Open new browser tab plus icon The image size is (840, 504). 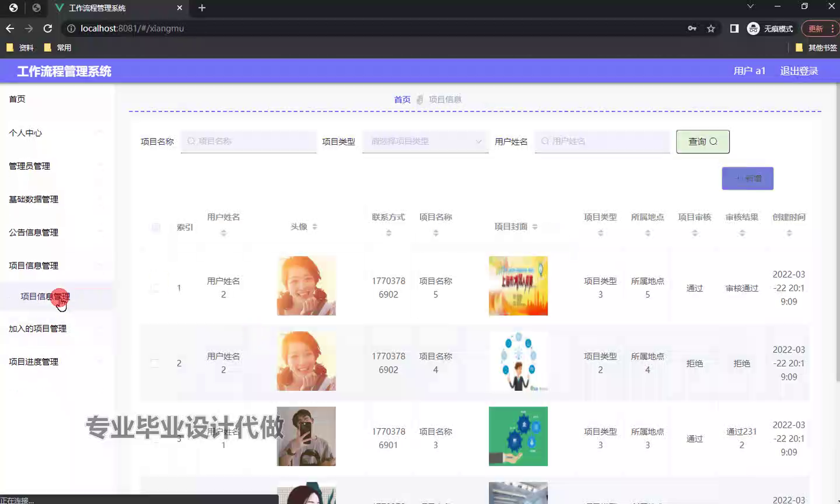coord(202,8)
